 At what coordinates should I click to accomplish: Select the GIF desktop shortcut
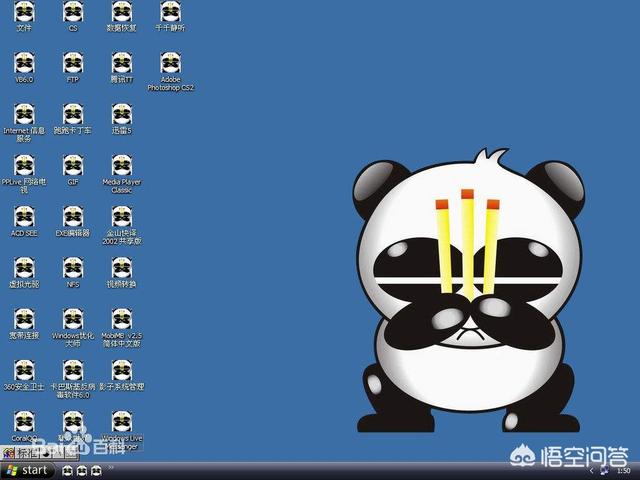pos(73,166)
